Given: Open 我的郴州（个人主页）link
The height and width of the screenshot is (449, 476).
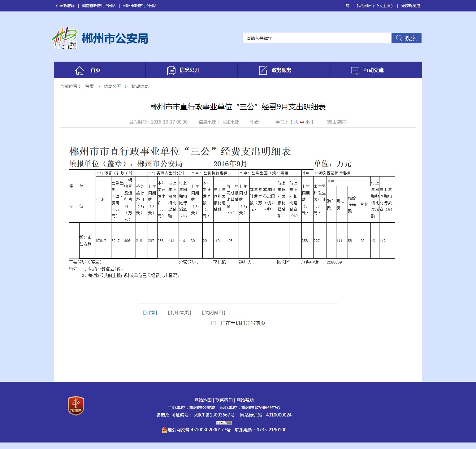Looking at the screenshot, I should coord(375,6).
